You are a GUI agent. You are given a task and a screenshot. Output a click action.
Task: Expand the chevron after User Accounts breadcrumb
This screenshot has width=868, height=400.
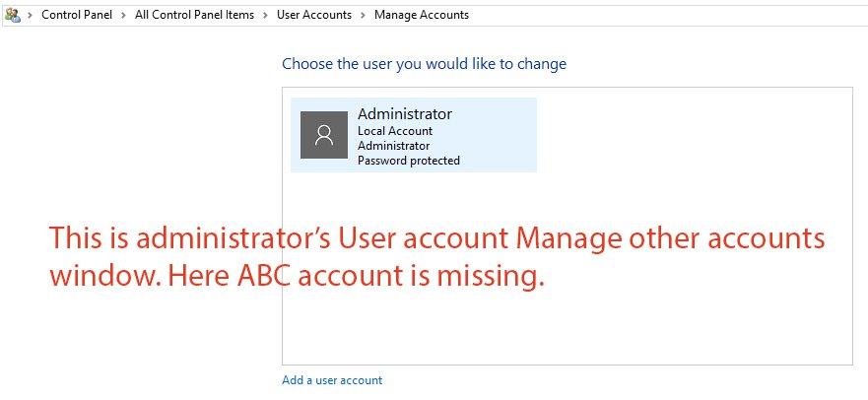coord(363,15)
